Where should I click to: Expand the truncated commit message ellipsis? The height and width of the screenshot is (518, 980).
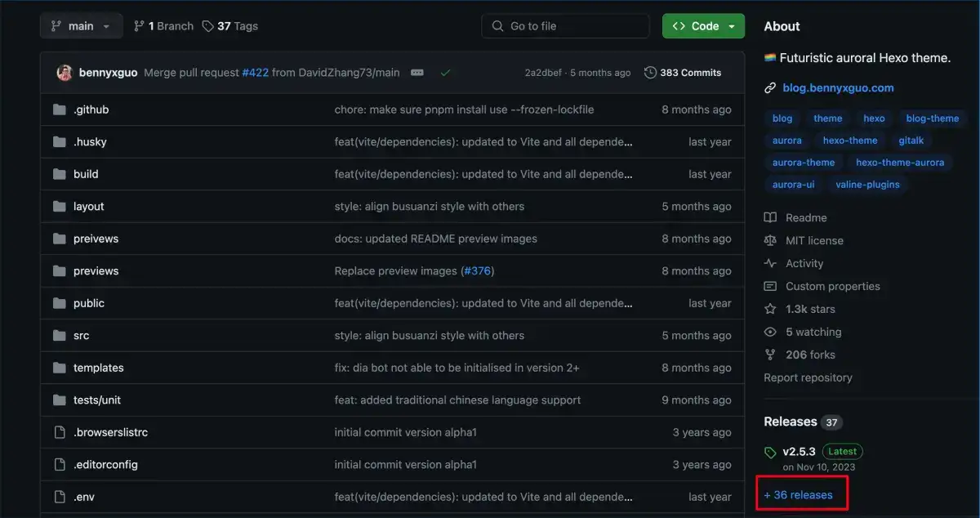pyautogui.click(x=416, y=73)
